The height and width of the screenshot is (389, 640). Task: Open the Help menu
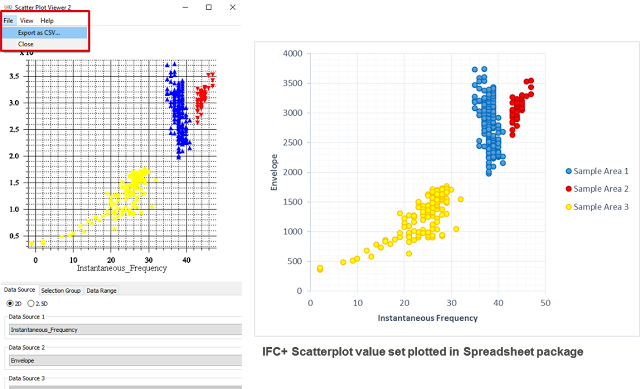[47, 20]
